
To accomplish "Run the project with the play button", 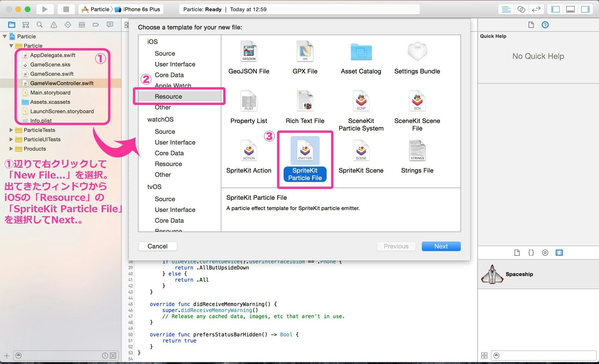I will pyautogui.click(x=45, y=9).
